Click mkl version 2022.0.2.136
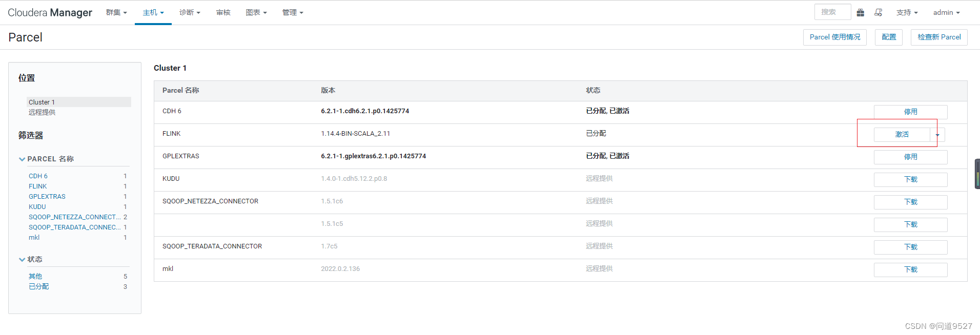This screenshot has width=980, height=335. point(340,268)
